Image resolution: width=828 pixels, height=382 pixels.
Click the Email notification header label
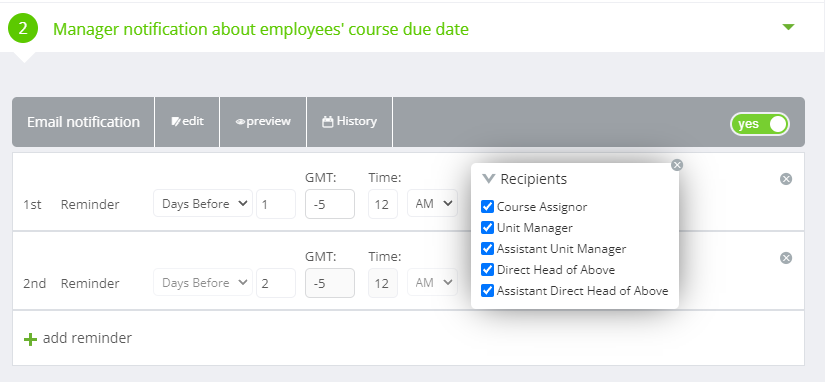click(83, 122)
